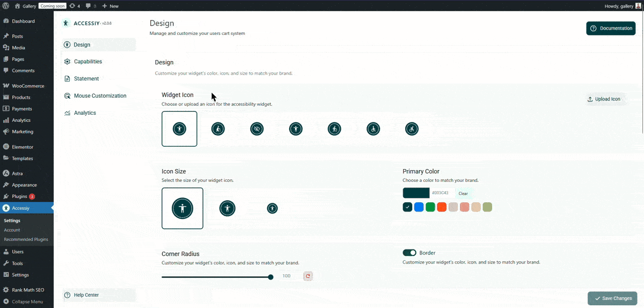
Task: Switch to the Design tab
Action: (98, 45)
